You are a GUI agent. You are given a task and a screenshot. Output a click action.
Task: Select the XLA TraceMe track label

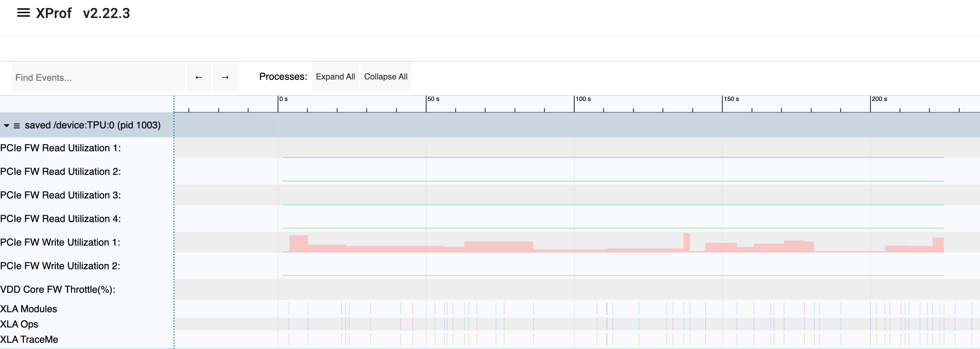[29, 340]
